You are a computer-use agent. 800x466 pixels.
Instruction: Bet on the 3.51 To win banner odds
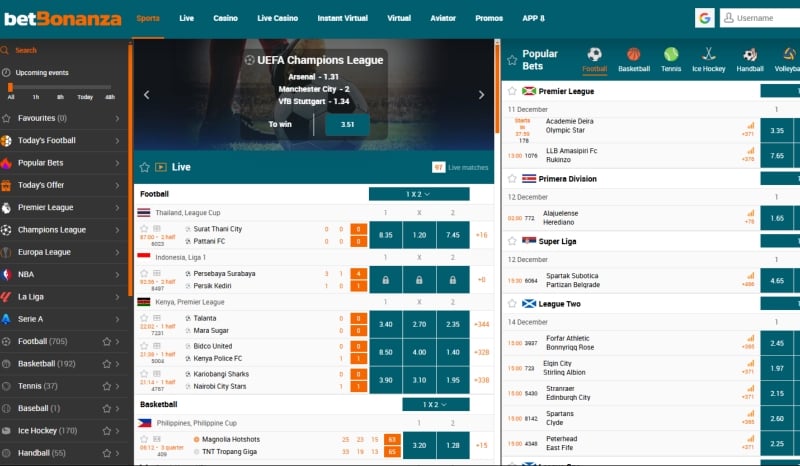coord(347,125)
